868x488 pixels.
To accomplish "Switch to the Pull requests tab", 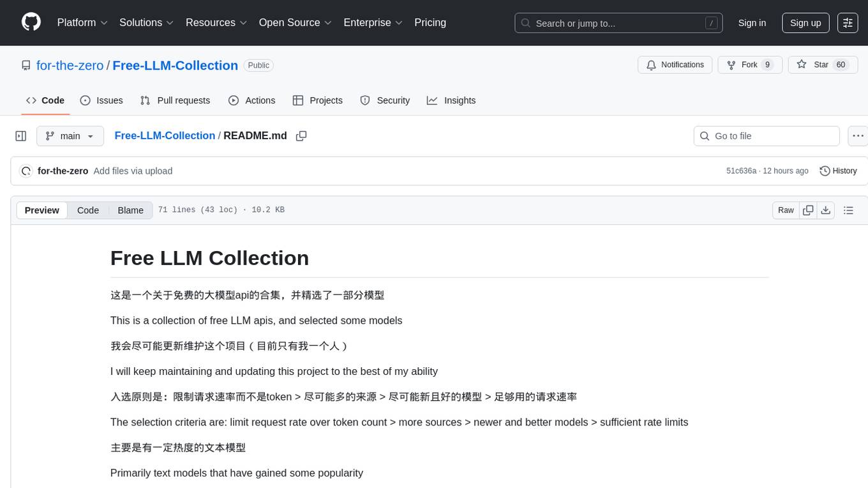I will (175, 100).
